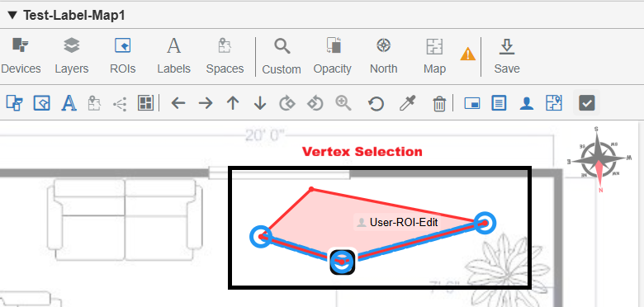Click the rotate counterclockwise icon
This screenshot has width=644, height=307.
[315, 103]
